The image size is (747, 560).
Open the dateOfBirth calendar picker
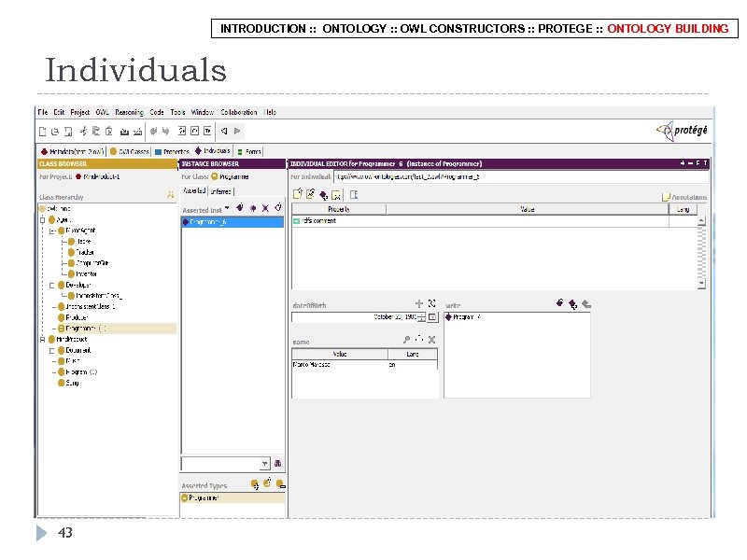tap(432, 317)
